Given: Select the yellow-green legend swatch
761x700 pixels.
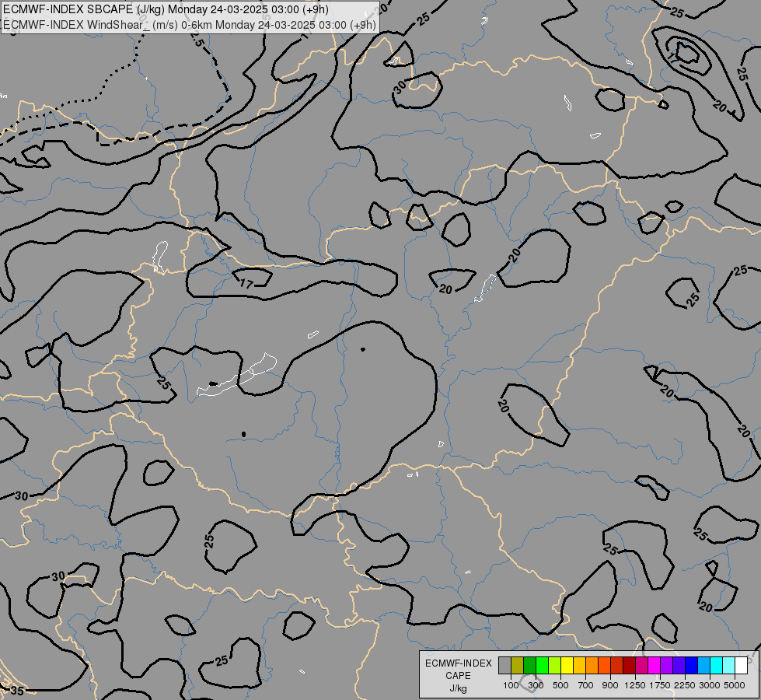Looking at the screenshot, I should tap(555, 665).
